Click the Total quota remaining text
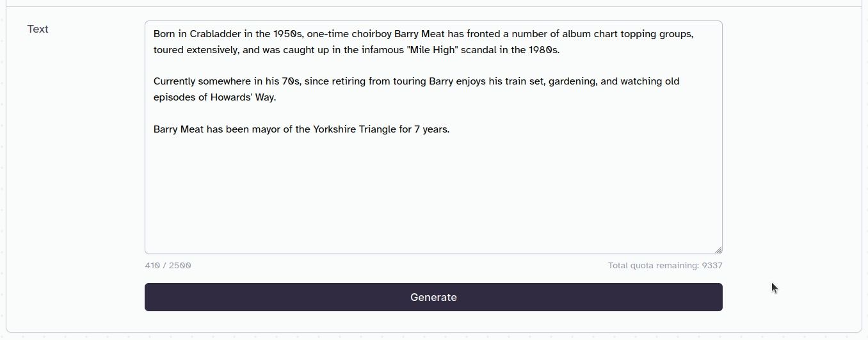868x340 pixels. click(x=664, y=266)
